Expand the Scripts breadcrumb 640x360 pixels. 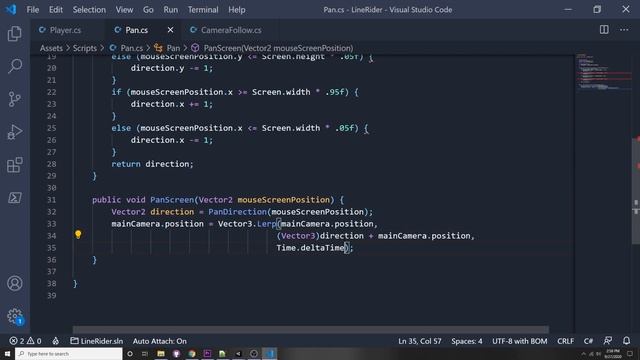point(85,48)
